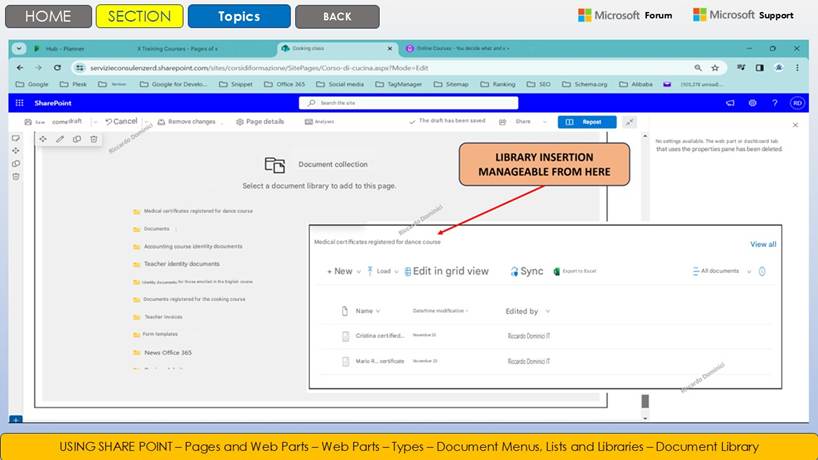Click the Search the site field
818x460 pixels.
click(x=408, y=103)
